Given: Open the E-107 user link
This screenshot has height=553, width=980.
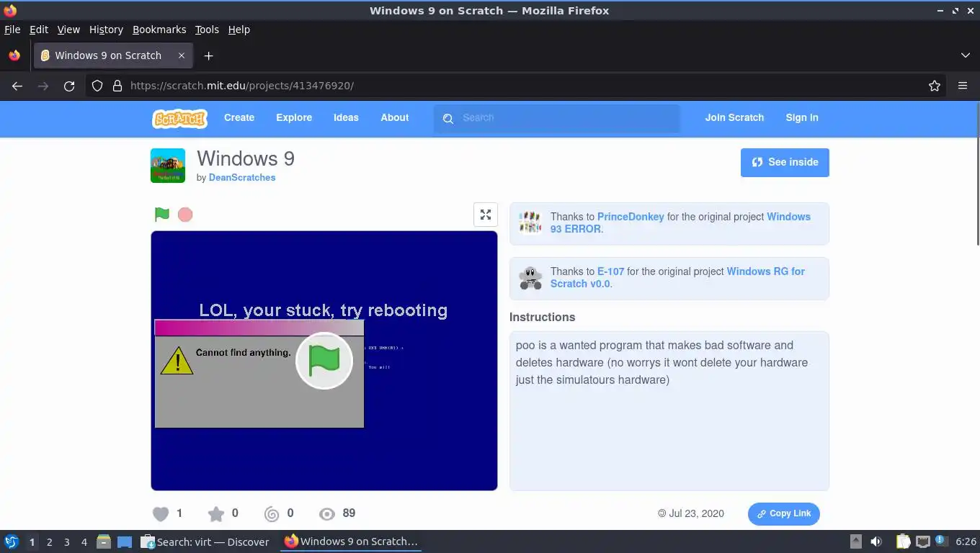Looking at the screenshot, I should (x=610, y=271).
